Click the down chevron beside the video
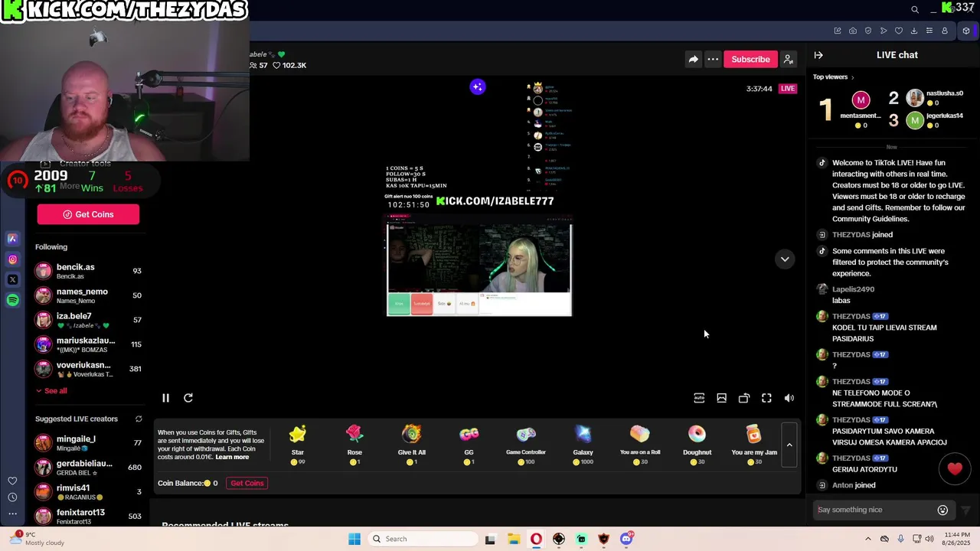 (785, 259)
